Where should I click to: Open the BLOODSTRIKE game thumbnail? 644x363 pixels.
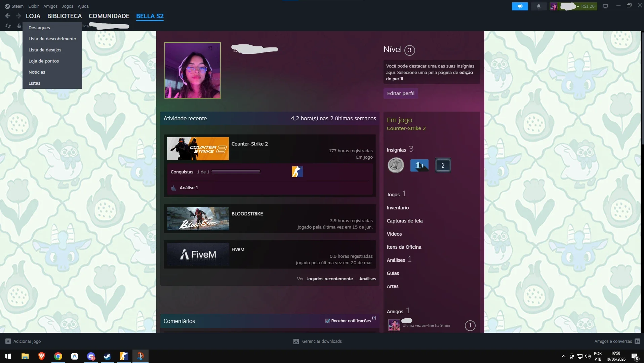198,218
